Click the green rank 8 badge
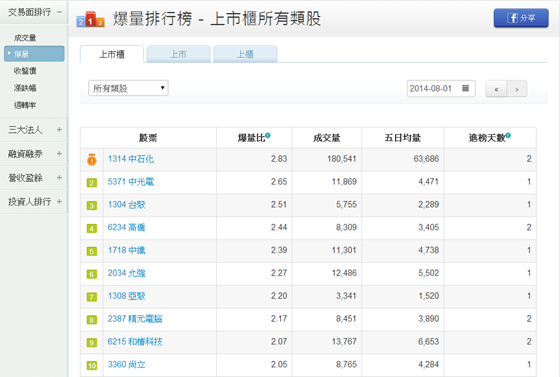 point(92,320)
